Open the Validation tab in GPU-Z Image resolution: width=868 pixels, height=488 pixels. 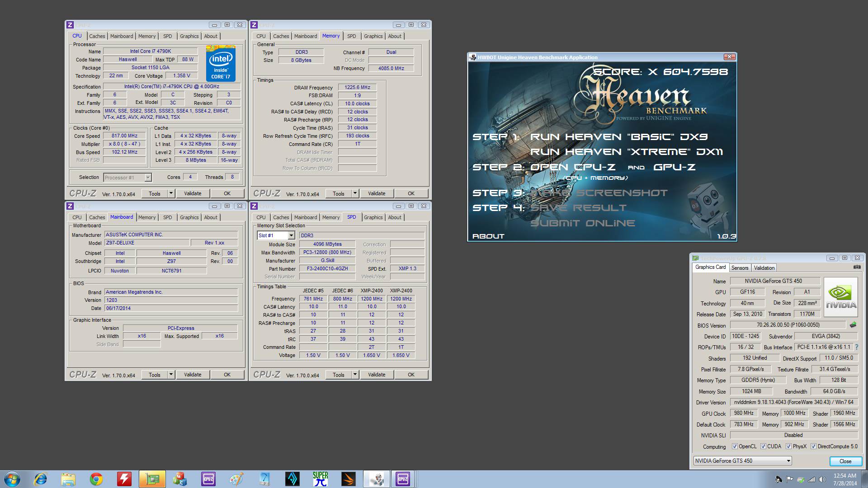click(x=764, y=268)
